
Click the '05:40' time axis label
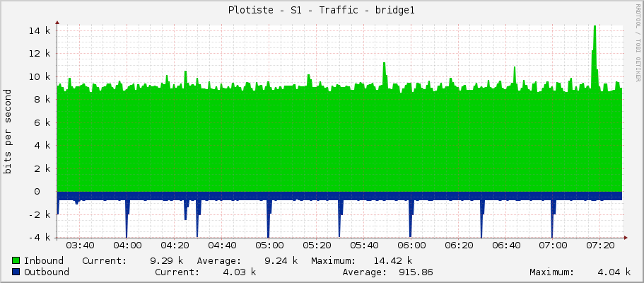[364, 246]
